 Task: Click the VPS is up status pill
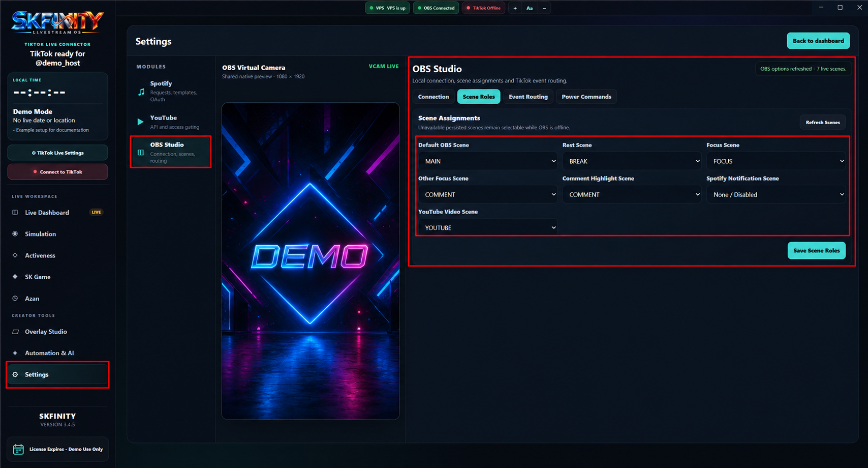point(388,8)
